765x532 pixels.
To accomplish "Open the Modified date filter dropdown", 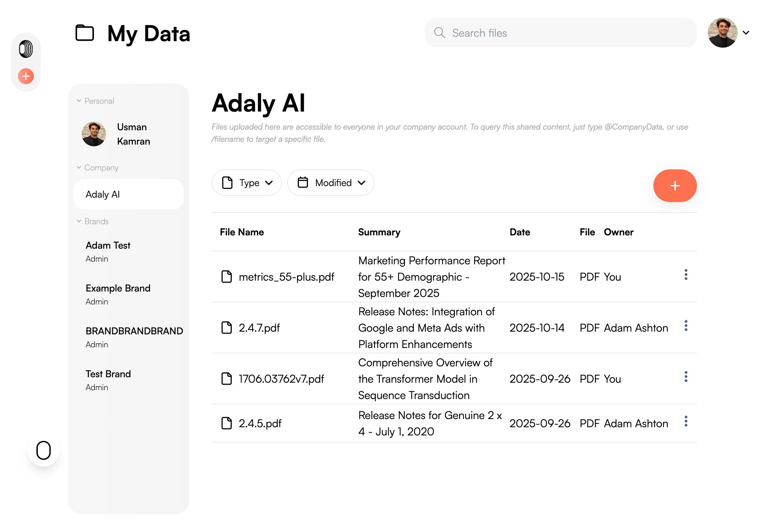I will [330, 183].
